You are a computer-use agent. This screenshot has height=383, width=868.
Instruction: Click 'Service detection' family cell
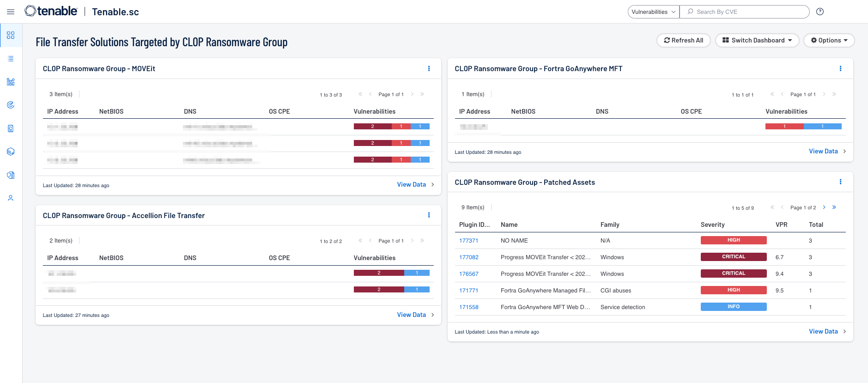coord(623,307)
